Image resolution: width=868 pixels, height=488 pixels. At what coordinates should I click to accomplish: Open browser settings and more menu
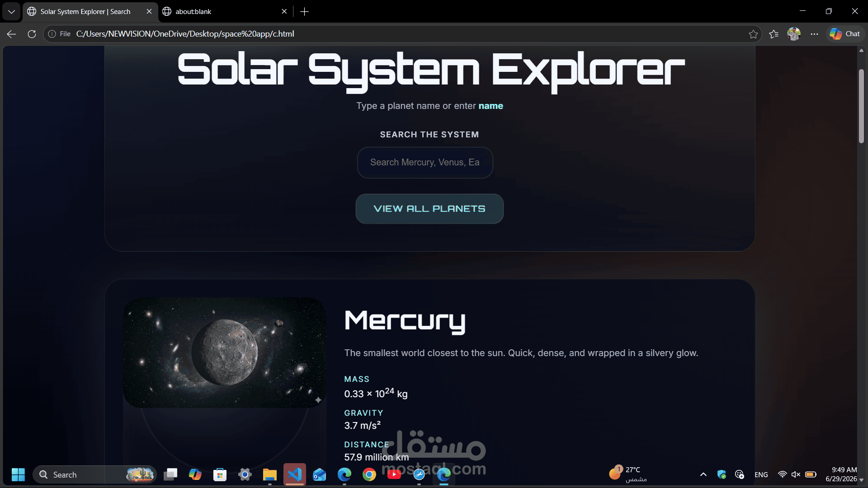tap(814, 34)
